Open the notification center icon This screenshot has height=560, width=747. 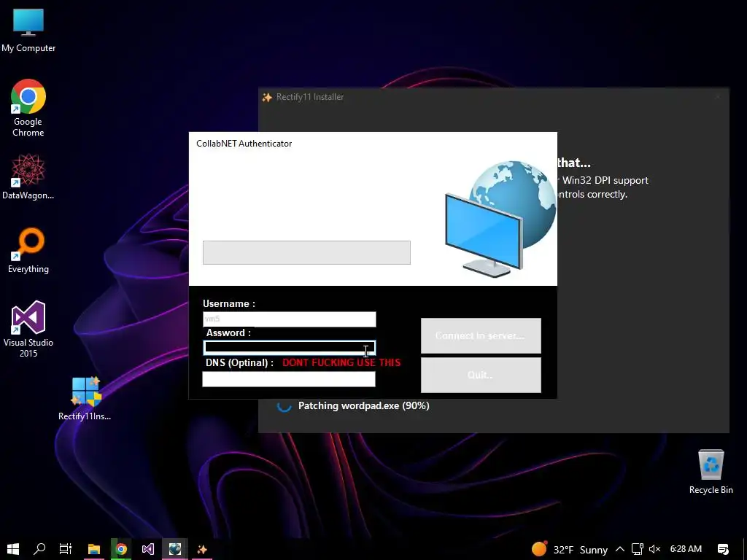(723, 550)
